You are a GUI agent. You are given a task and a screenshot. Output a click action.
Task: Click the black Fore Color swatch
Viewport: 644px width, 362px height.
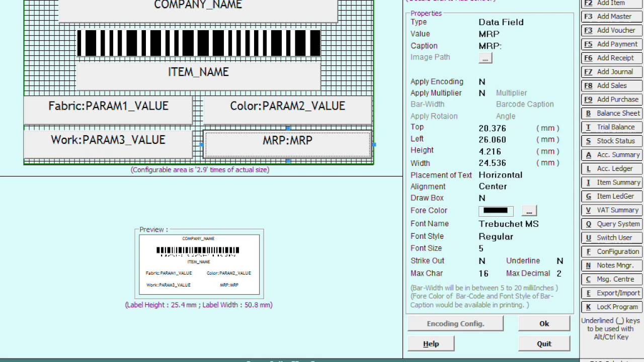tap(496, 211)
